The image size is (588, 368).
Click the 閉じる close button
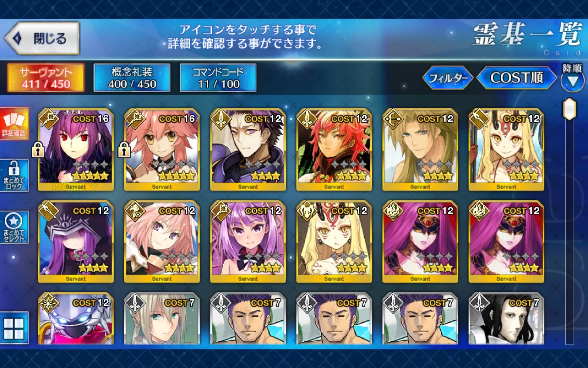click(42, 38)
